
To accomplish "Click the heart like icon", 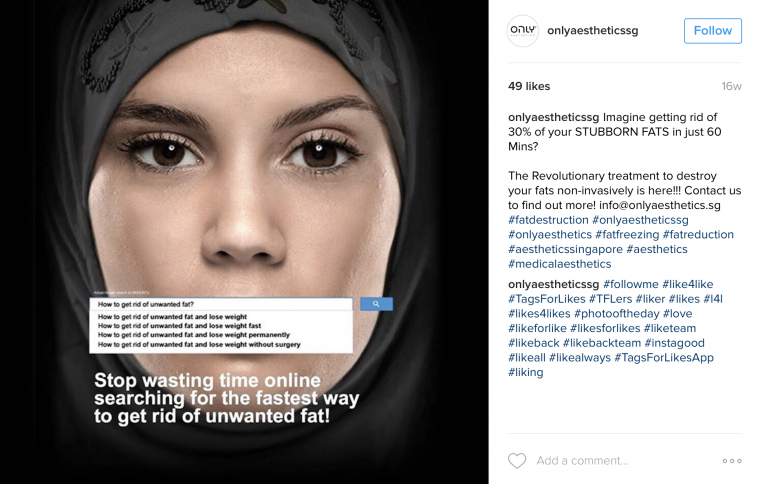I will (x=517, y=460).
